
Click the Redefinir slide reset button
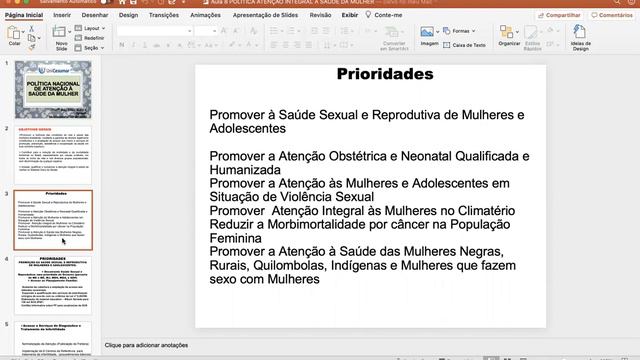pyautogui.click(x=90, y=38)
